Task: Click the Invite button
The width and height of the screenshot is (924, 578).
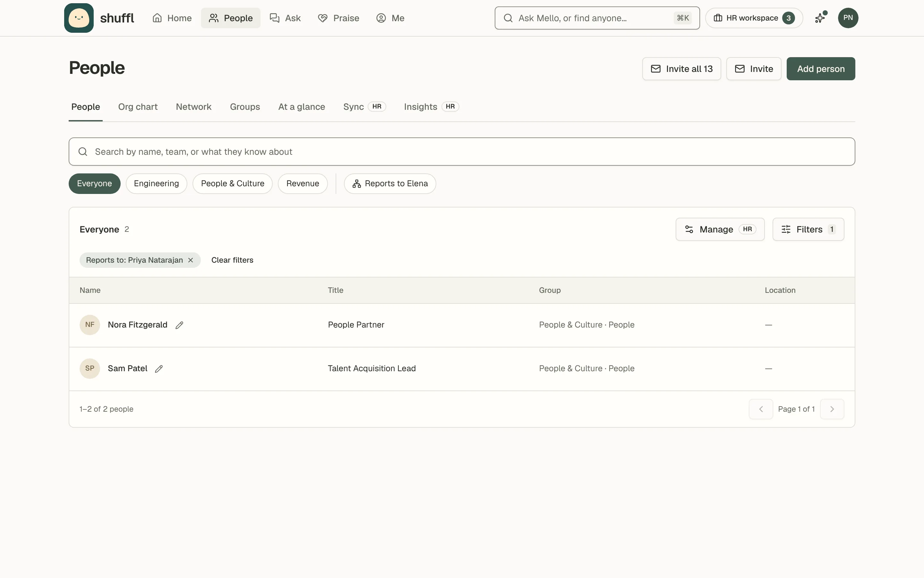Action: pos(754,69)
